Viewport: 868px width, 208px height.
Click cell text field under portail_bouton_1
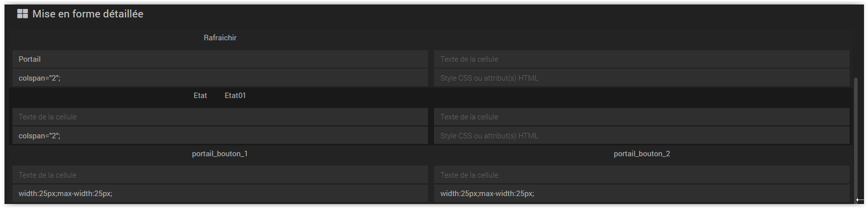tap(220, 175)
